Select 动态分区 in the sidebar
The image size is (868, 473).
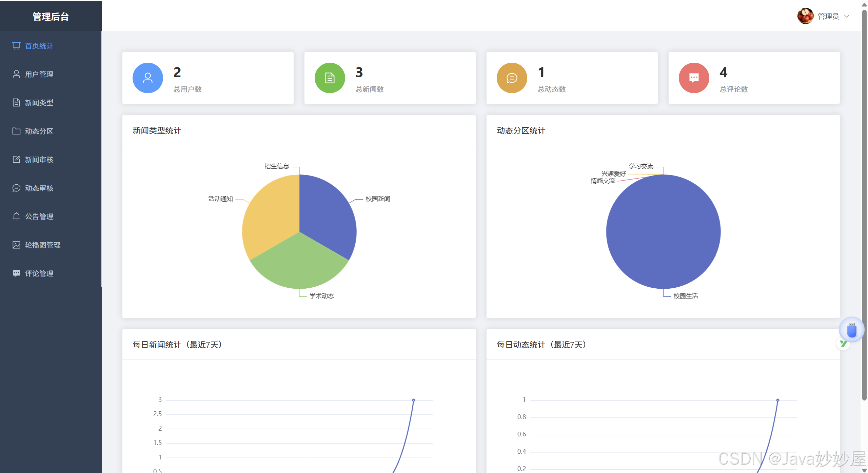click(39, 131)
